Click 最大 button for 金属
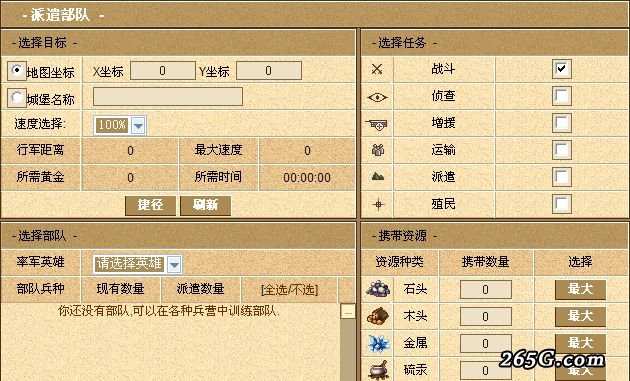The height and width of the screenshot is (381, 630). (x=580, y=343)
